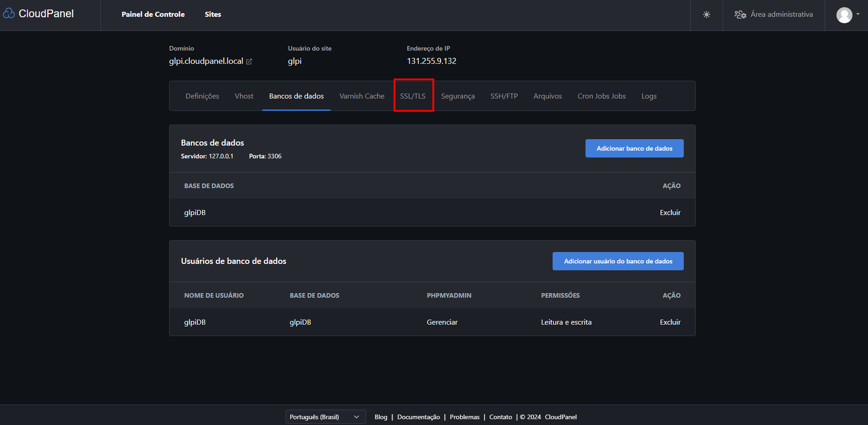Image resolution: width=868 pixels, height=425 pixels.
Task: Open the Documentação footer link
Action: (418, 417)
